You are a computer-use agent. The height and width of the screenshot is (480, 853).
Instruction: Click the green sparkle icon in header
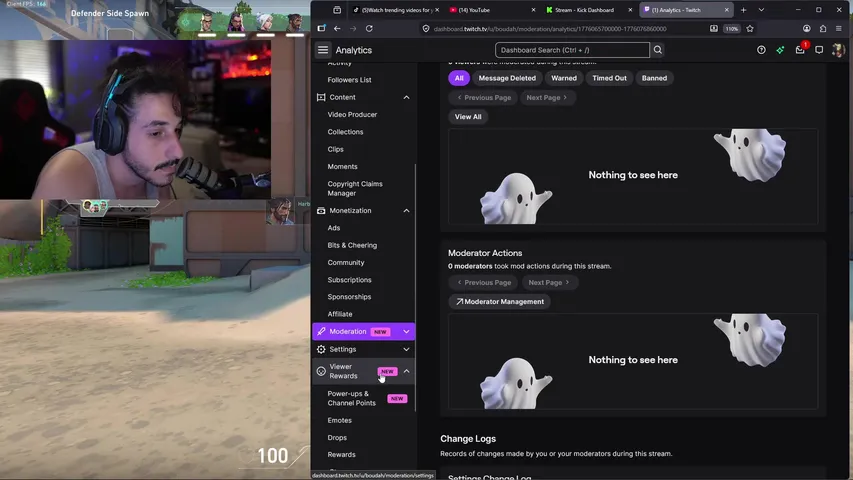780,50
